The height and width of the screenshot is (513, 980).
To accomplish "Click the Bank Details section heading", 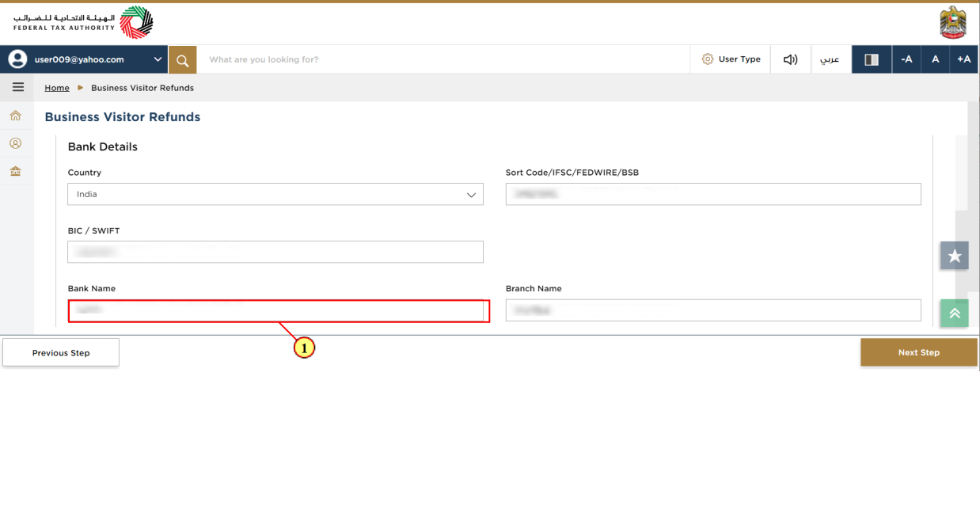I will click(x=103, y=147).
